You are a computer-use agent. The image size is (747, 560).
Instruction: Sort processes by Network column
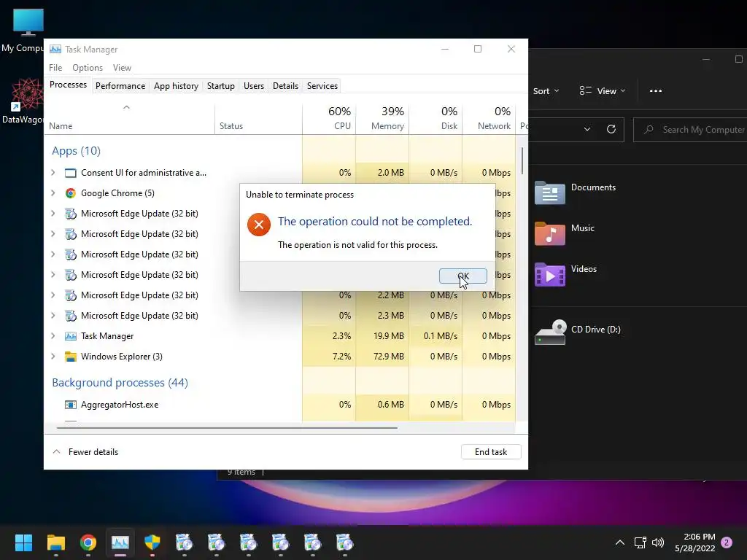pyautogui.click(x=489, y=118)
